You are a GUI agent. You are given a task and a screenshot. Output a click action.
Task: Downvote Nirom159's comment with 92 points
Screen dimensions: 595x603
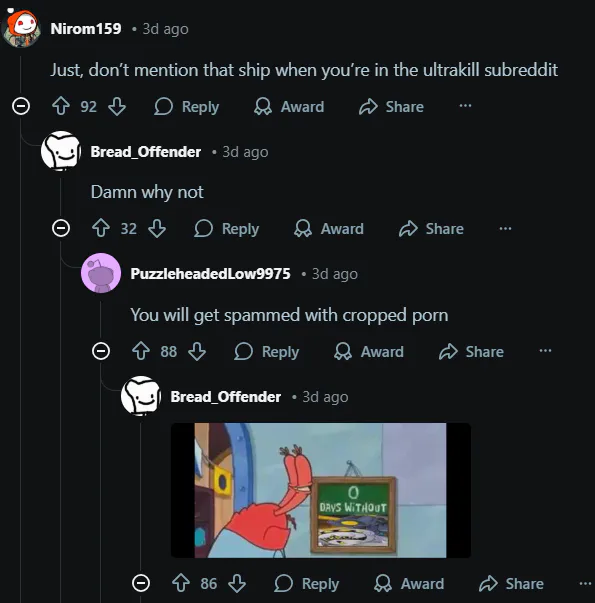117,107
